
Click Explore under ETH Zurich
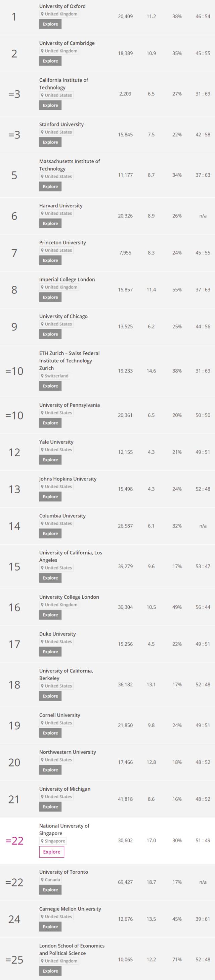[x=50, y=386]
